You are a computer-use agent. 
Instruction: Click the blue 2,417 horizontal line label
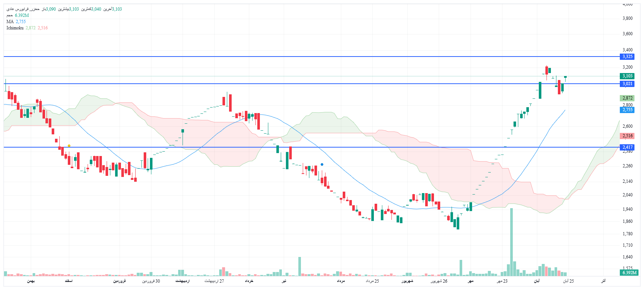pos(628,147)
